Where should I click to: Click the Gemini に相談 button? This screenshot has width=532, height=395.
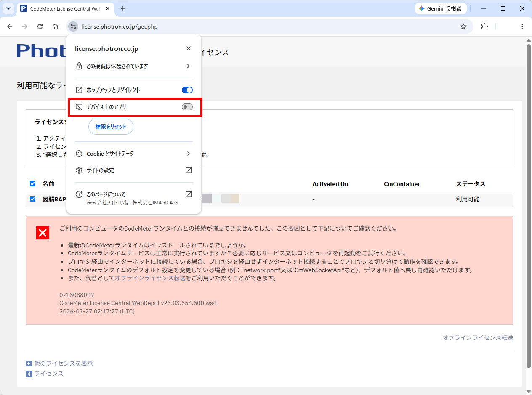click(x=440, y=8)
